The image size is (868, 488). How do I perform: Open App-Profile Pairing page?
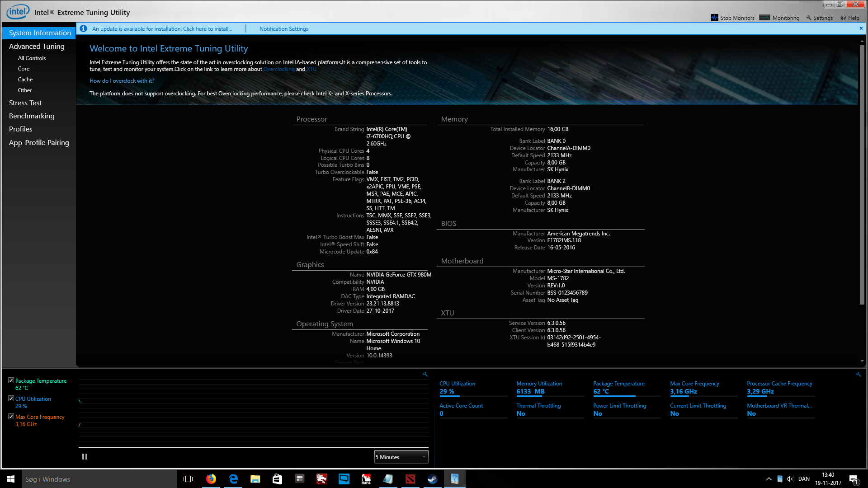click(39, 143)
